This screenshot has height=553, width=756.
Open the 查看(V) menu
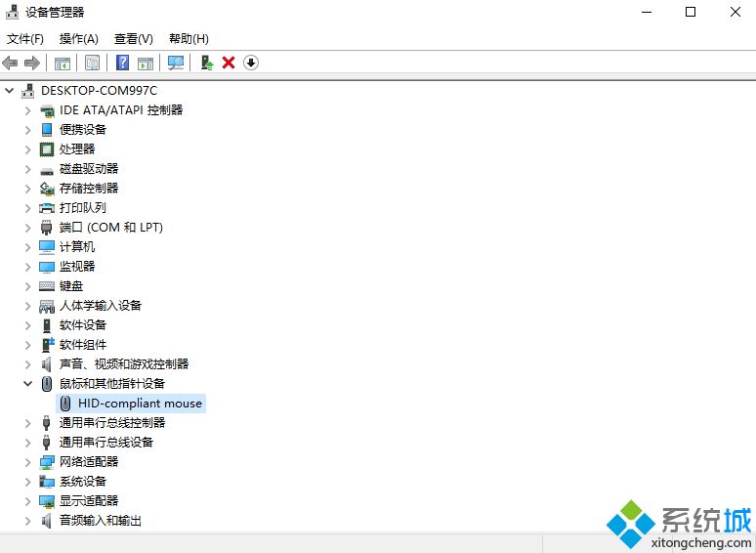click(x=134, y=38)
